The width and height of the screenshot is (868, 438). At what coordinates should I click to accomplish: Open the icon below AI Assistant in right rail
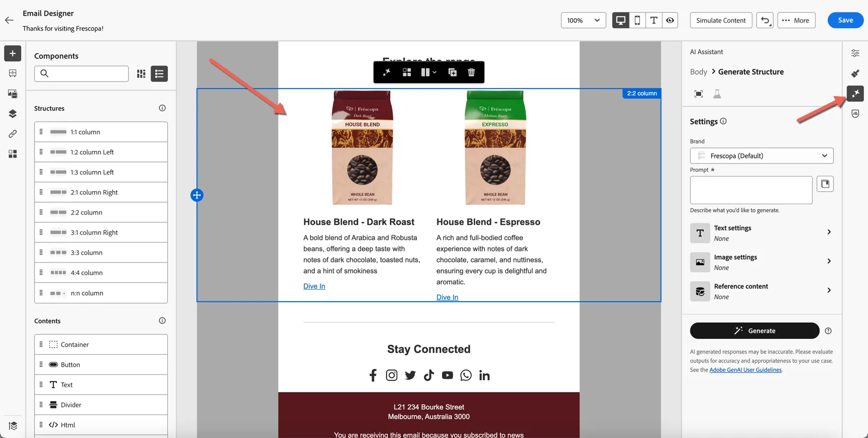pyautogui.click(x=855, y=114)
